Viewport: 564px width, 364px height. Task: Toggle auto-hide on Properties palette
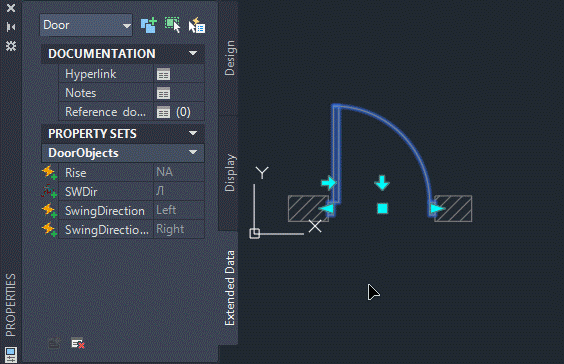pos(11,27)
